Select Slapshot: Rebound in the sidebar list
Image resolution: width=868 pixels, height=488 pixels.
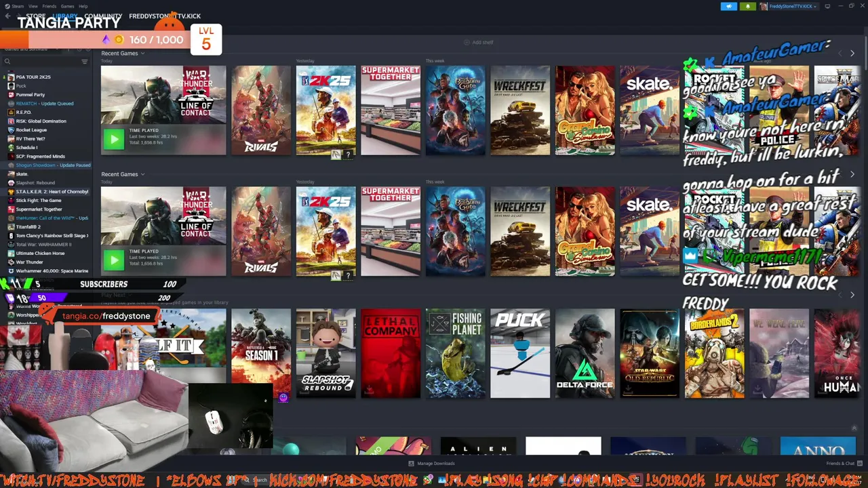35,183
